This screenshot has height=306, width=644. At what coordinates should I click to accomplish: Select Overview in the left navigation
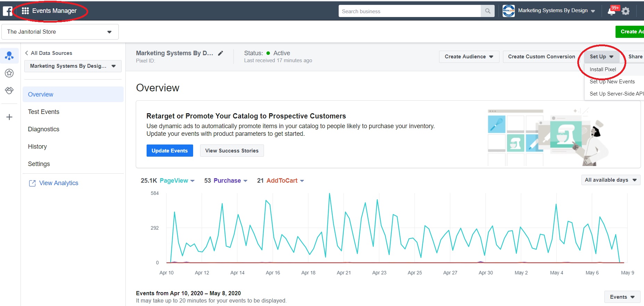tap(73, 94)
